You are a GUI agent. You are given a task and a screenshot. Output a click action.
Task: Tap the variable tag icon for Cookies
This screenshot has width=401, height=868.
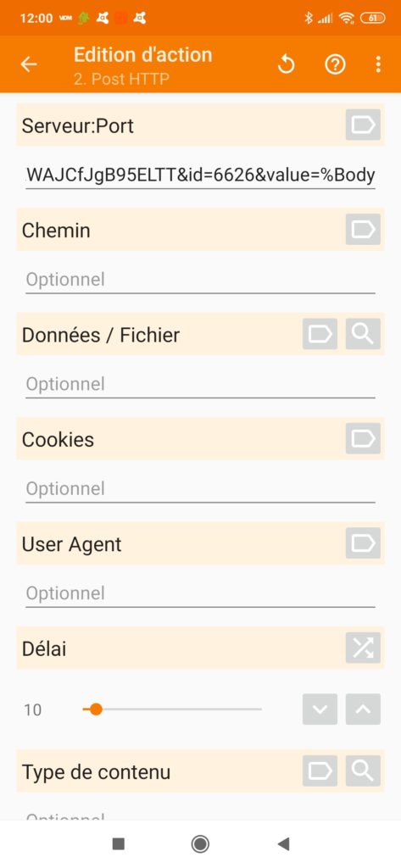tap(364, 438)
